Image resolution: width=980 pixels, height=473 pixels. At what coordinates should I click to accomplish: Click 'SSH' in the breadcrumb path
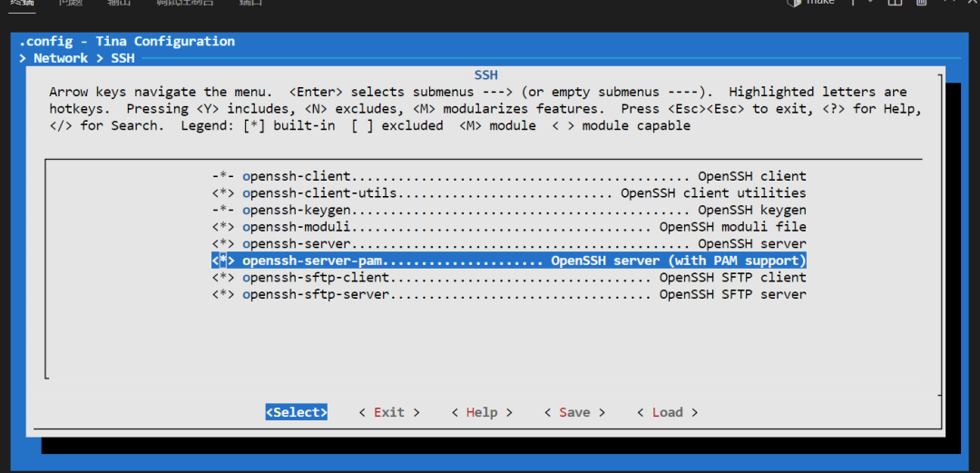122,58
